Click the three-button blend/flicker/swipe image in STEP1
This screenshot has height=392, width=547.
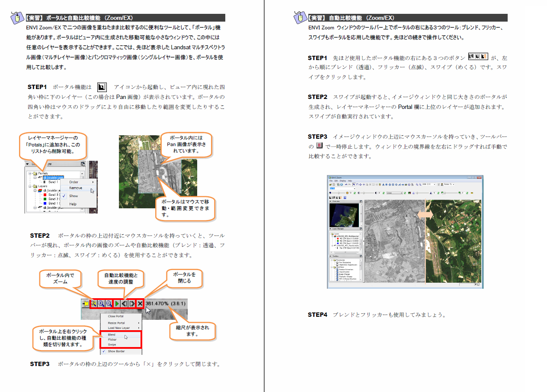478,57
